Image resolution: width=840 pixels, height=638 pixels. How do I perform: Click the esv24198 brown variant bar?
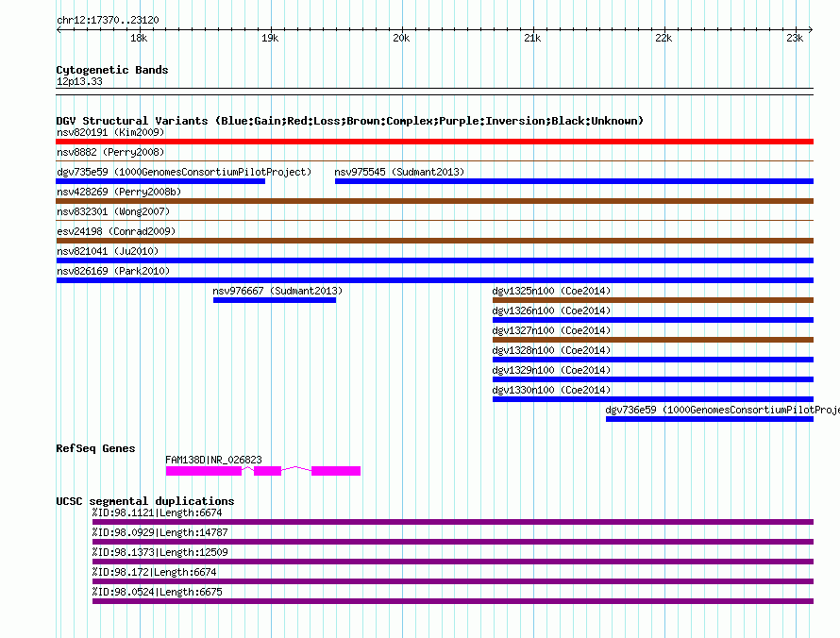(434, 241)
